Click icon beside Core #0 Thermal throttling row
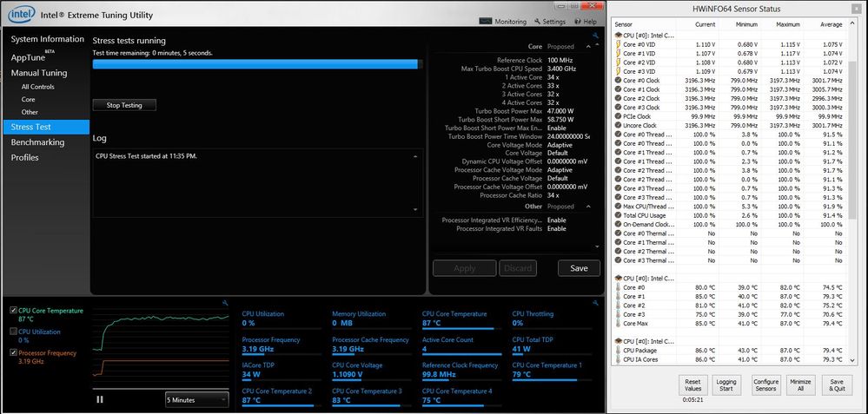 tap(619, 233)
